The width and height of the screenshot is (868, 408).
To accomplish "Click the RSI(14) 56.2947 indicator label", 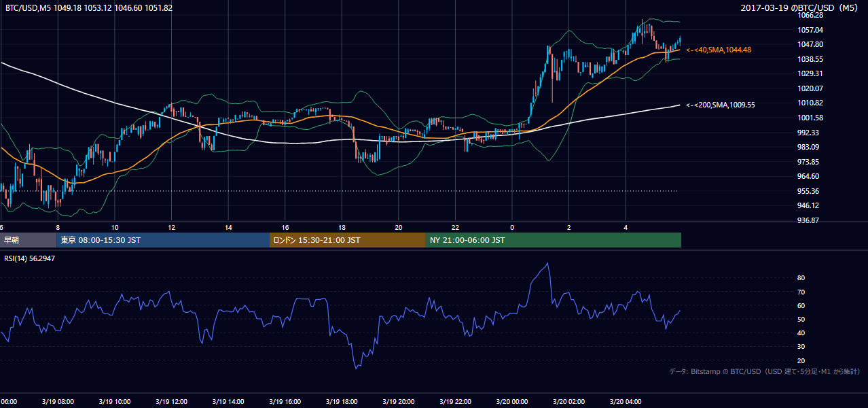I will point(30,258).
